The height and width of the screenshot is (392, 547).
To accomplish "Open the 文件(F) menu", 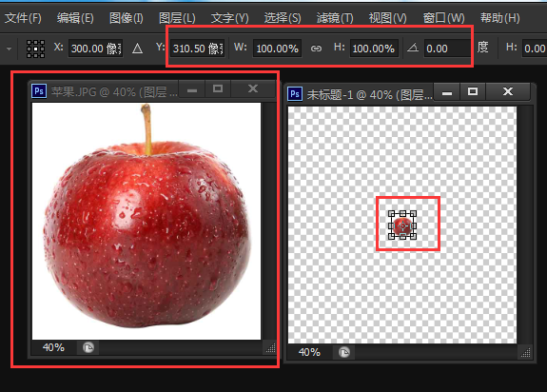I will tap(23, 18).
